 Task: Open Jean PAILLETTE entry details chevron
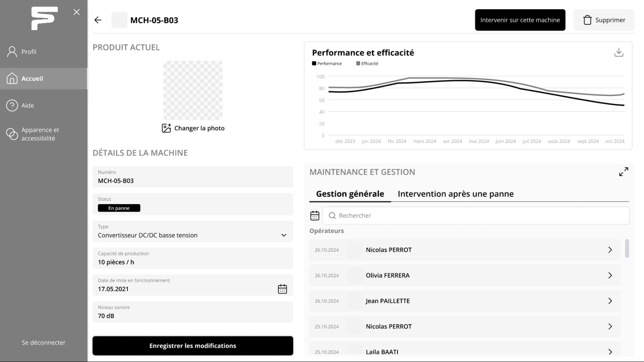610,301
